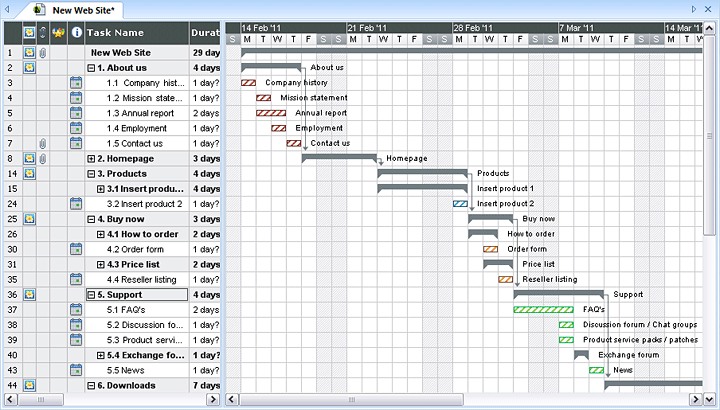The image size is (720, 410).
Task: Click the calendar icon in the News row
Action: (76, 370)
